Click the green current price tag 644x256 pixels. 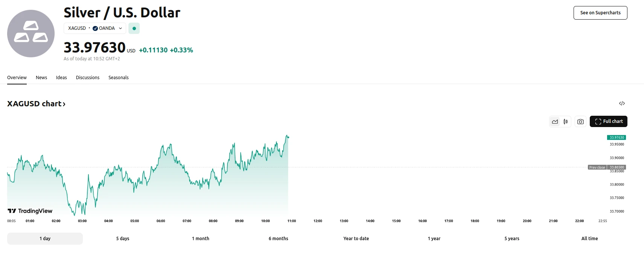(617, 138)
